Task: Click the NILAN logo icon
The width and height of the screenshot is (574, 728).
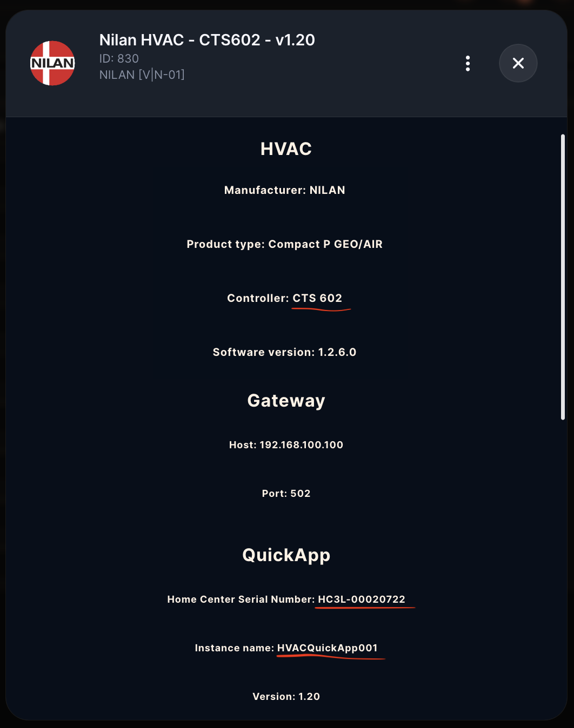Action: (x=52, y=63)
